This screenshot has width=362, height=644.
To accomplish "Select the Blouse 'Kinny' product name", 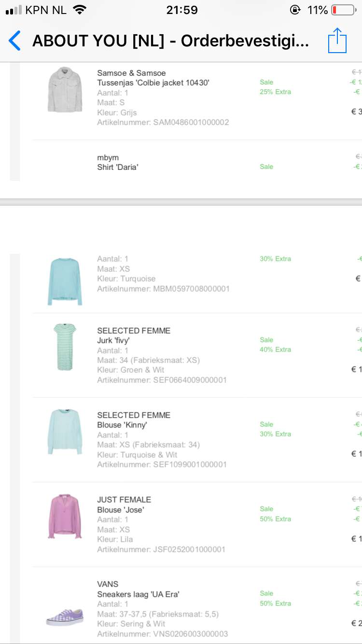I will pyautogui.click(x=122, y=425).
